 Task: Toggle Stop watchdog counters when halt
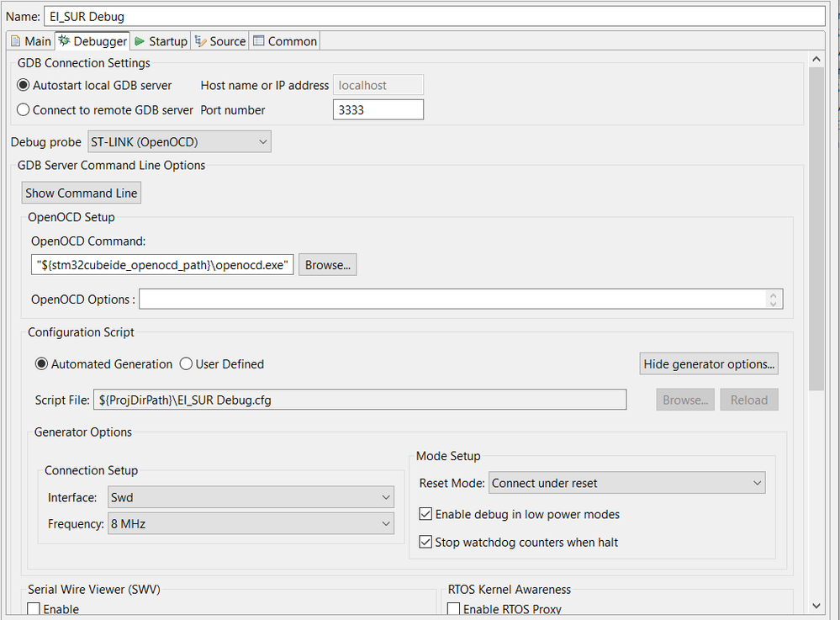click(x=519, y=543)
